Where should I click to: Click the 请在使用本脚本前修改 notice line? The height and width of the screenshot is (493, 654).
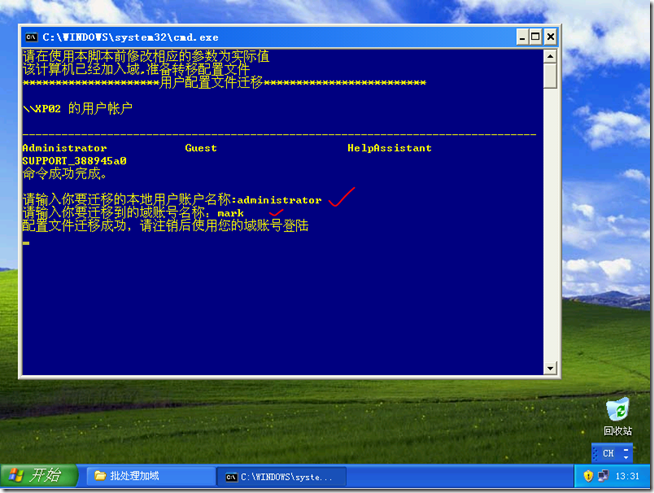tap(146, 56)
